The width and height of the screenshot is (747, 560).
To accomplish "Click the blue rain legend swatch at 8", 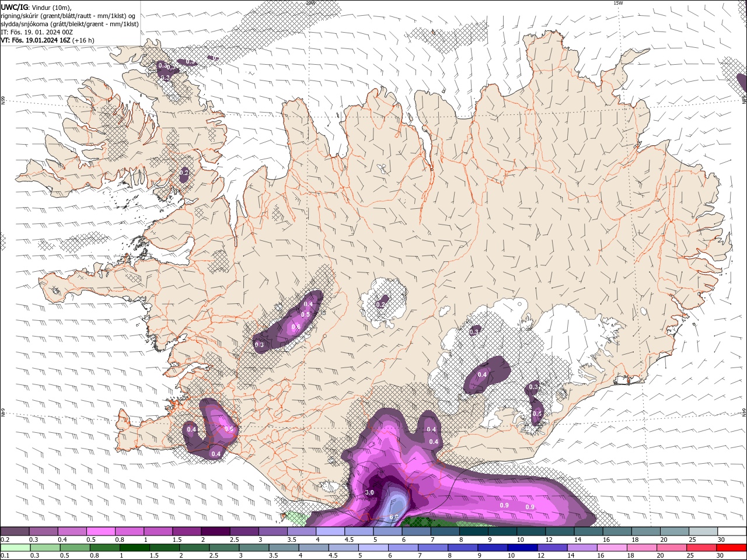I will pyautogui.click(x=463, y=548).
